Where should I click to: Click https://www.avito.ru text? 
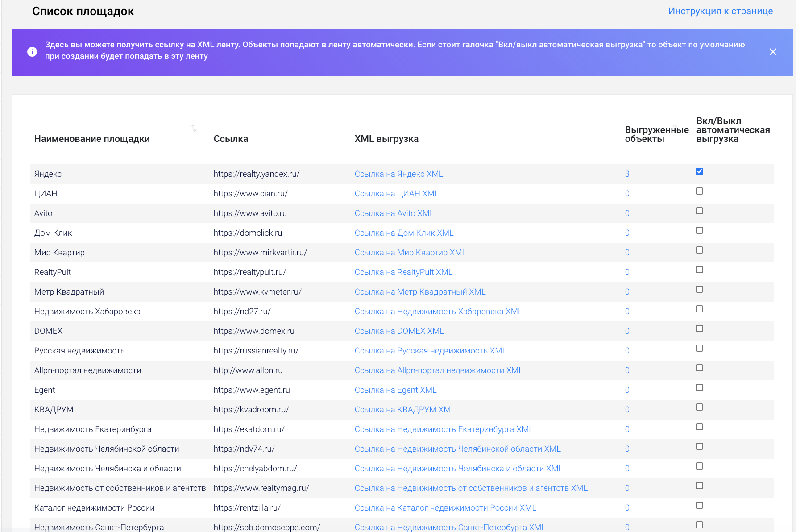[x=250, y=213]
